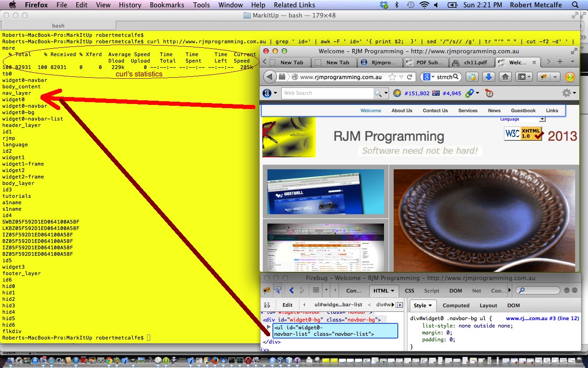Viewport: 588px width, 368px height.
Task: Open a new tab with the plus button
Action: point(560,62)
